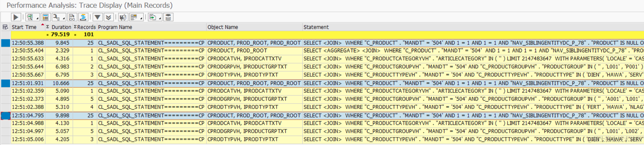
Task: Click the start time 12:51:04.988
Action: click(x=28, y=123)
